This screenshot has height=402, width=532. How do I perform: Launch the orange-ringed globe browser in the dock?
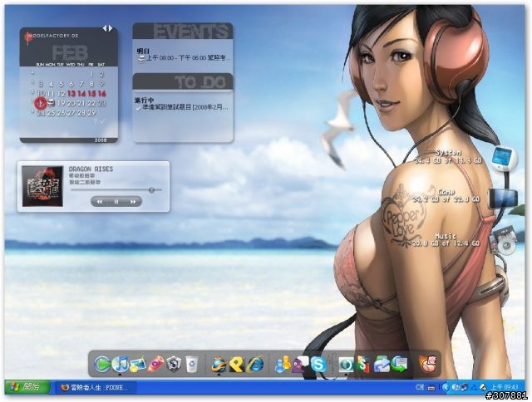tap(219, 365)
